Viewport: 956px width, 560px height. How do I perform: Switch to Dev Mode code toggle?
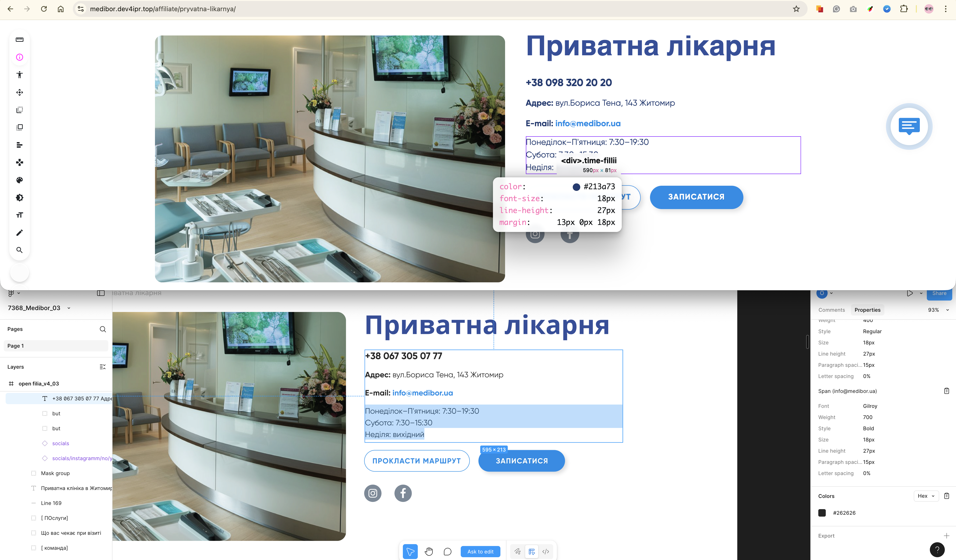tap(545, 551)
